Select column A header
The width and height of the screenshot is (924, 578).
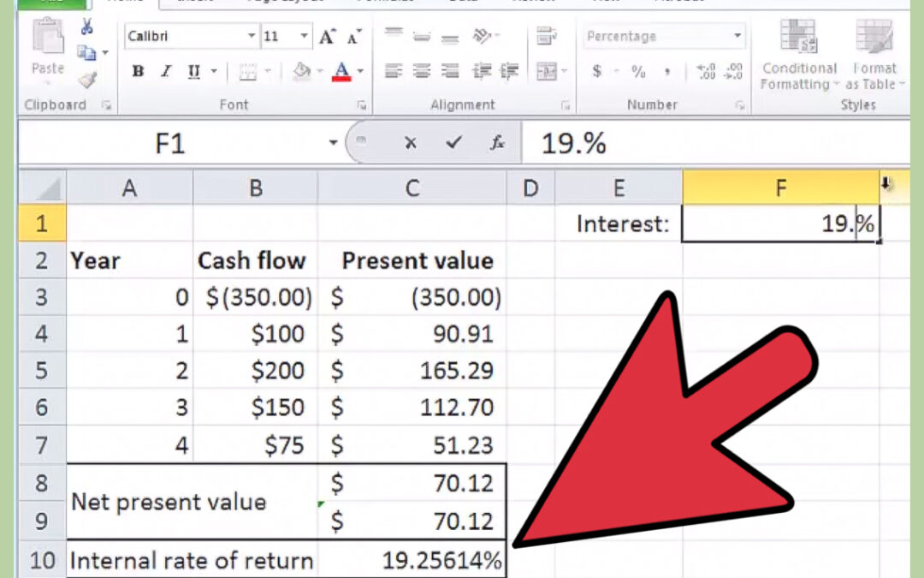point(130,188)
